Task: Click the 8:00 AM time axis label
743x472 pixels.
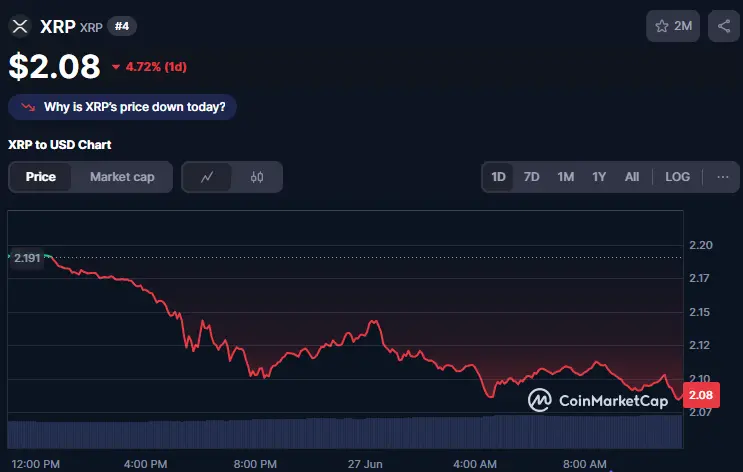Action: click(584, 464)
